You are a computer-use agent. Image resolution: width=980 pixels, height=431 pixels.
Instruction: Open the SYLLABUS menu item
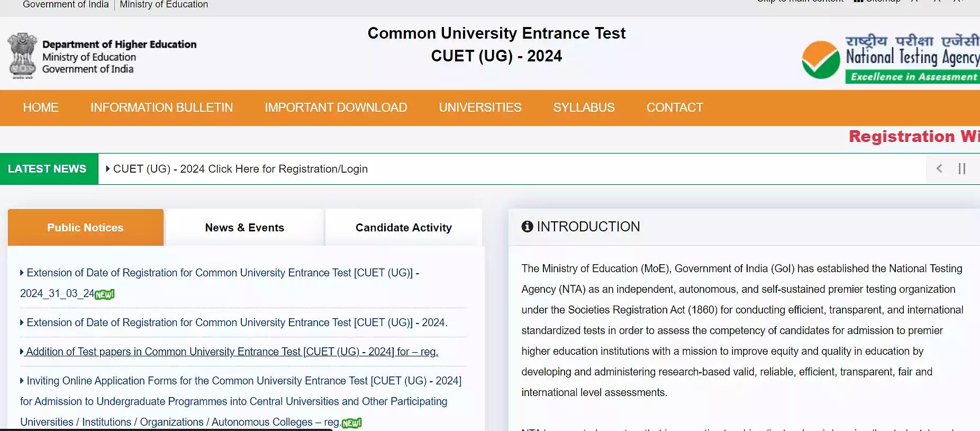[x=584, y=107]
